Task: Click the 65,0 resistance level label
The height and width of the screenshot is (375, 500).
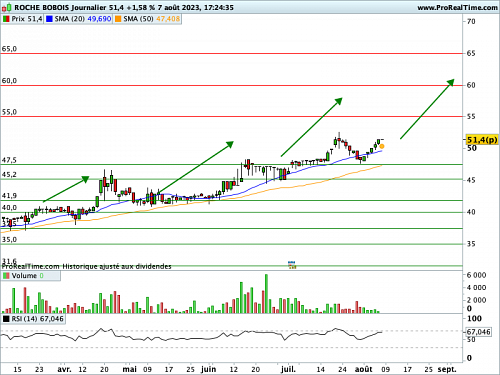Action: [9, 49]
